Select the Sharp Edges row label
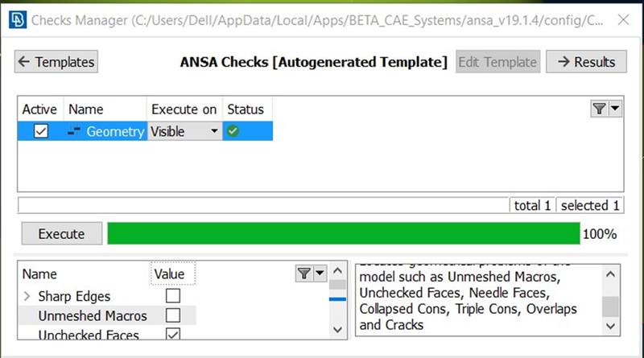 74,296
